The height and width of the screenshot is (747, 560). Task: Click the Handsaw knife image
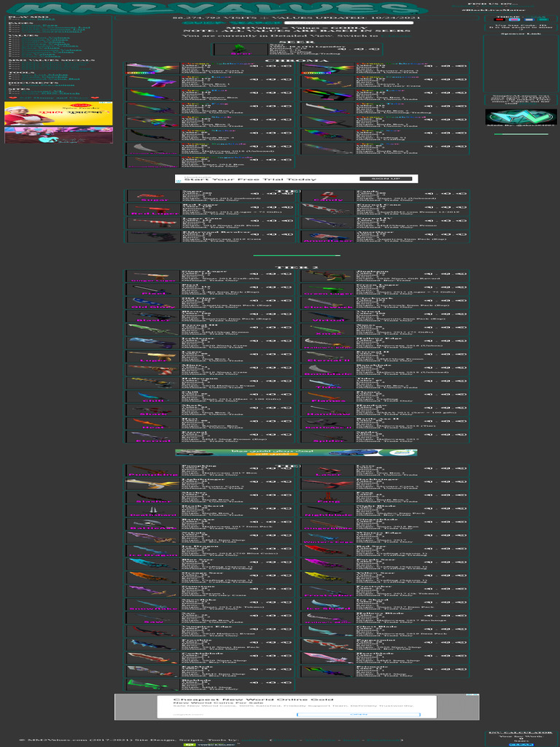pos(329,410)
